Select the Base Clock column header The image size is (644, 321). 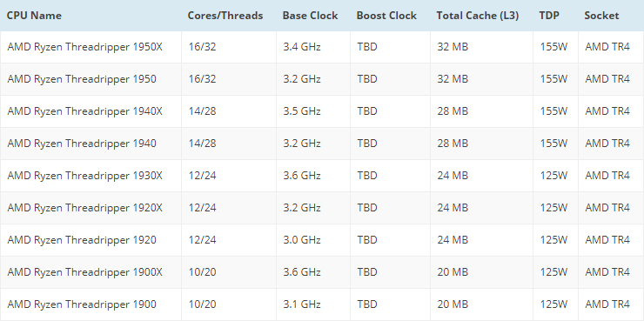(x=310, y=16)
